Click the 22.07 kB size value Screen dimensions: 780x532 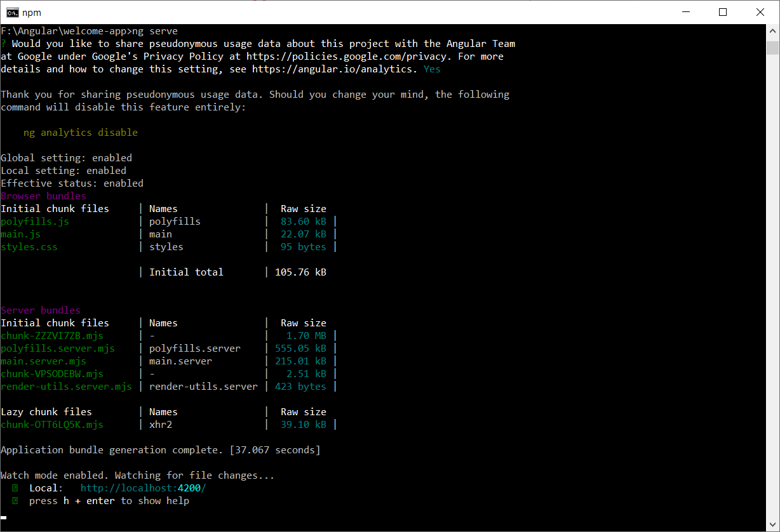pos(304,234)
